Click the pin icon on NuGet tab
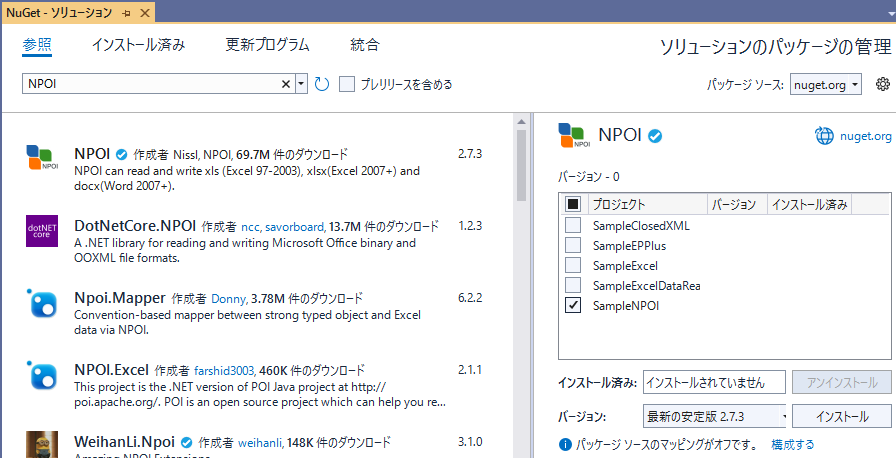Viewport: 896px width, 458px height. pyautogui.click(x=126, y=13)
